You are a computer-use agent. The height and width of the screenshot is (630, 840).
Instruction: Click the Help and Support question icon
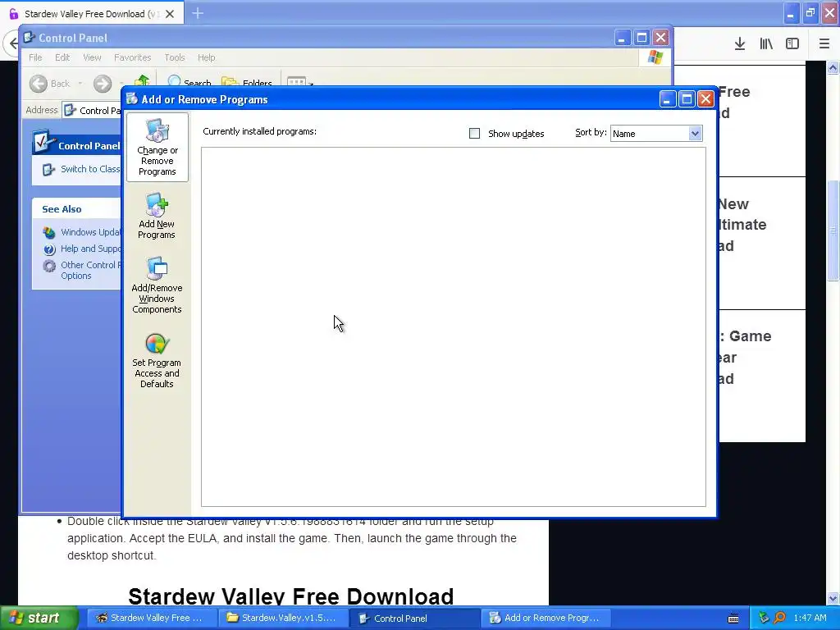click(49, 249)
